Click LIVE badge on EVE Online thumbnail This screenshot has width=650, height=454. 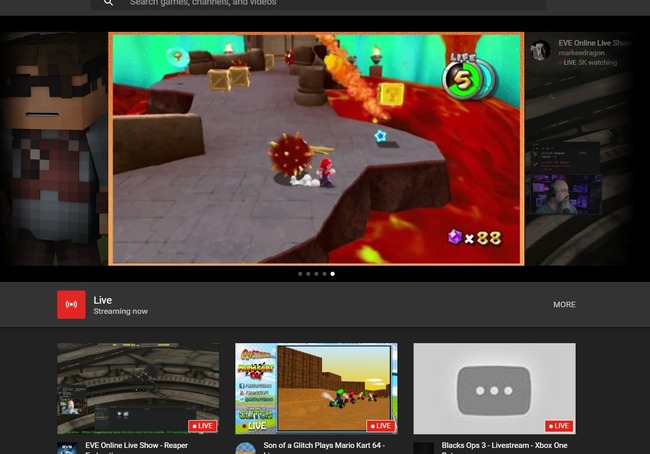click(x=202, y=426)
